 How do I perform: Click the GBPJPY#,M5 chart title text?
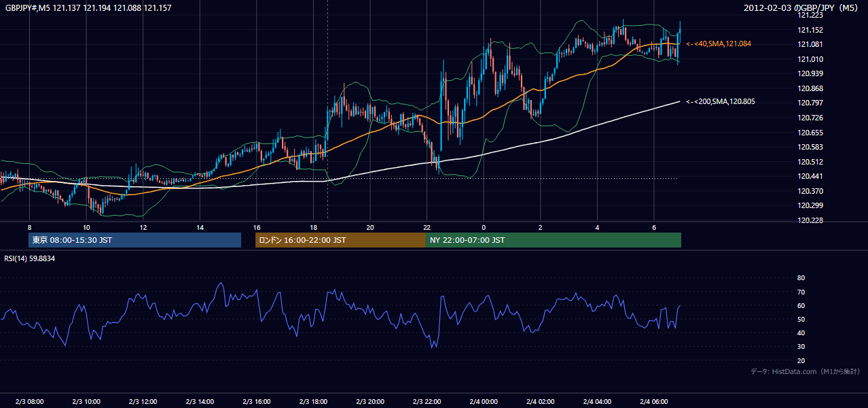coord(88,8)
